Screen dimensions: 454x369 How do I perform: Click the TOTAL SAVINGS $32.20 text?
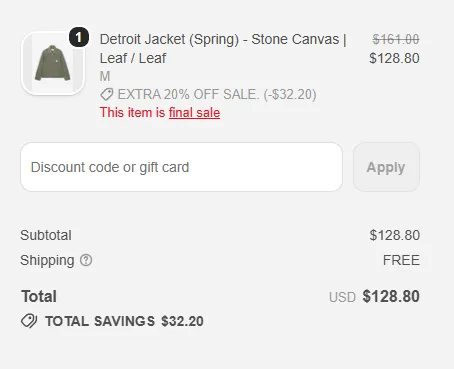click(124, 321)
